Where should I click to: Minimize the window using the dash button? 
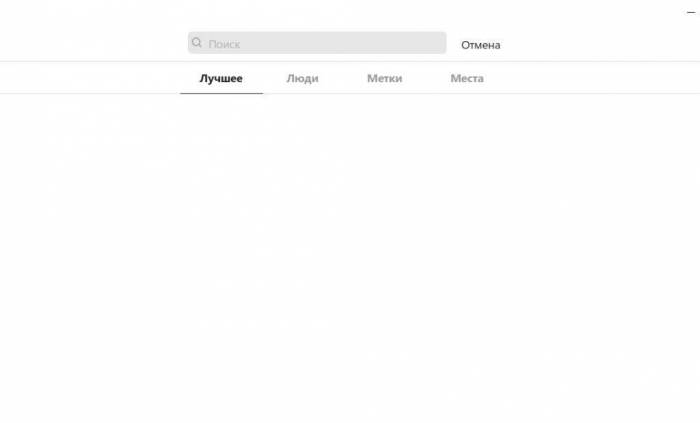click(691, 12)
